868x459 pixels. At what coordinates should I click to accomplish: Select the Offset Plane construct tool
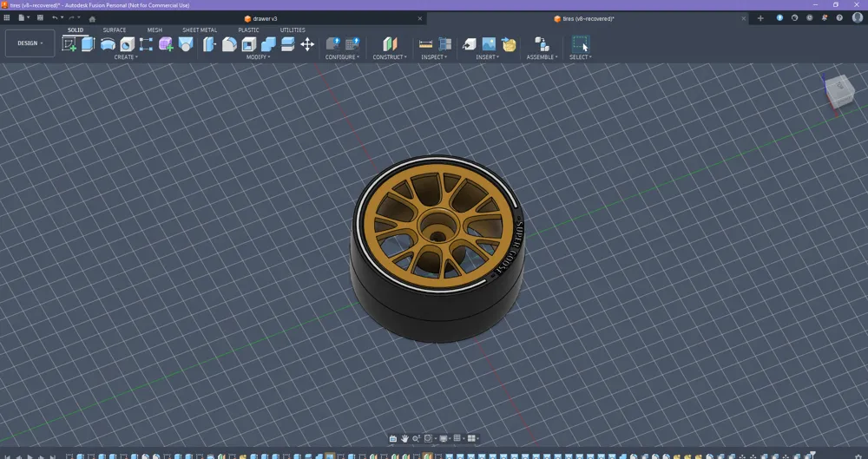coord(391,44)
